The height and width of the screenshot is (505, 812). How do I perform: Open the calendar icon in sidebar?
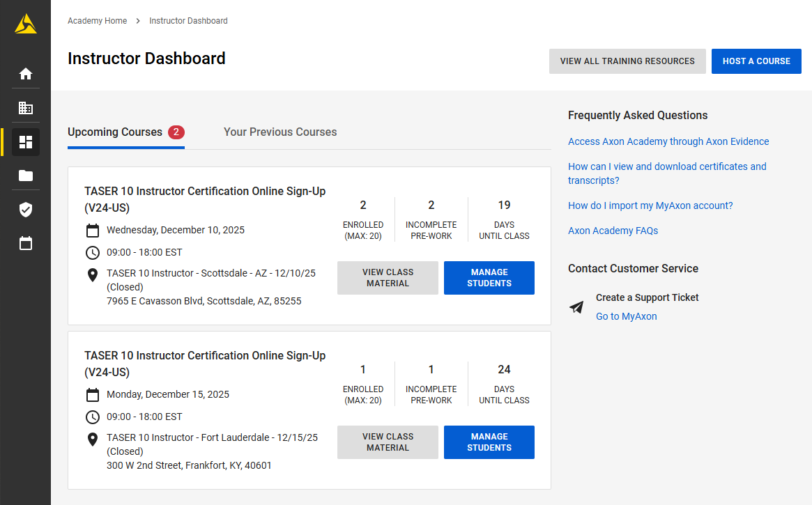26,244
